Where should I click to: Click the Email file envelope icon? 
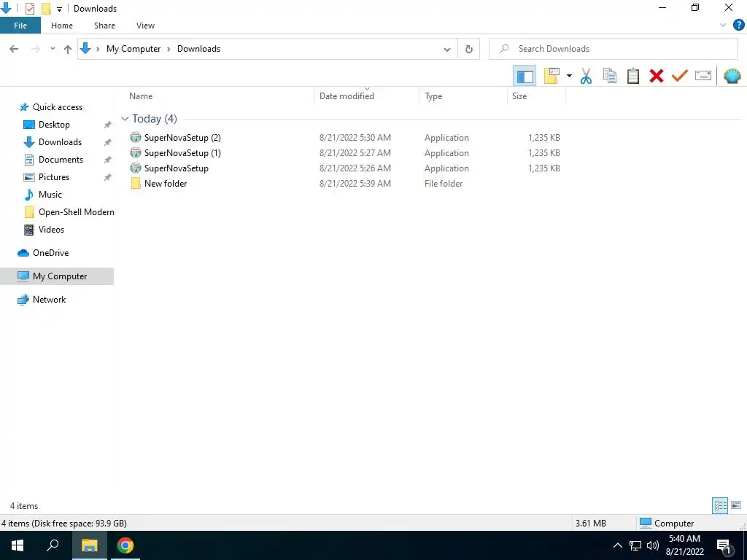pyautogui.click(x=703, y=76)
